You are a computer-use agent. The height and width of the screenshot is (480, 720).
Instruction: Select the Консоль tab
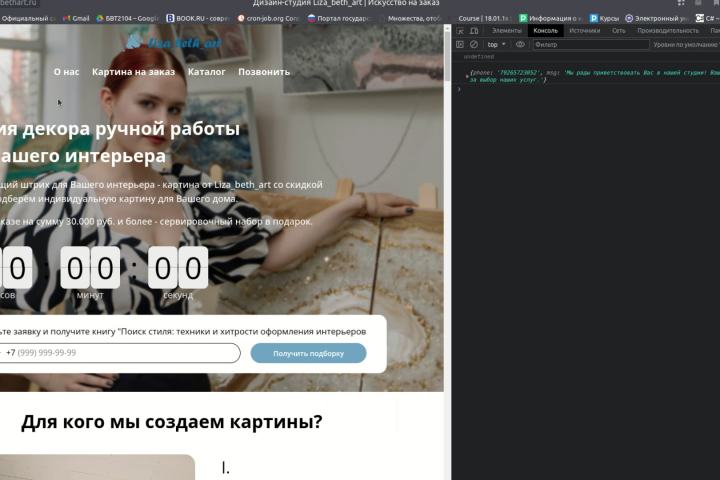pyautogui.click(x=546, y=31)
